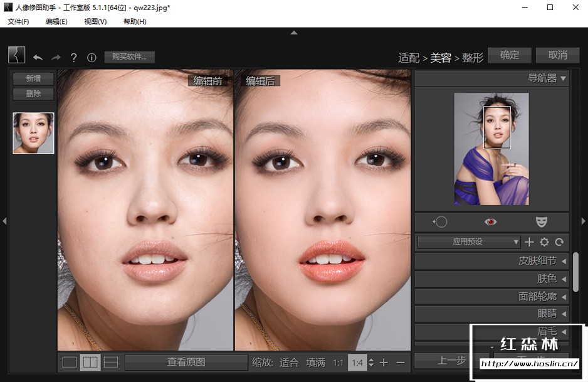This screenshot has width=588, height=382.
Task: Switch to top-bottom split view layout
Action: click(x=111, y=362)
